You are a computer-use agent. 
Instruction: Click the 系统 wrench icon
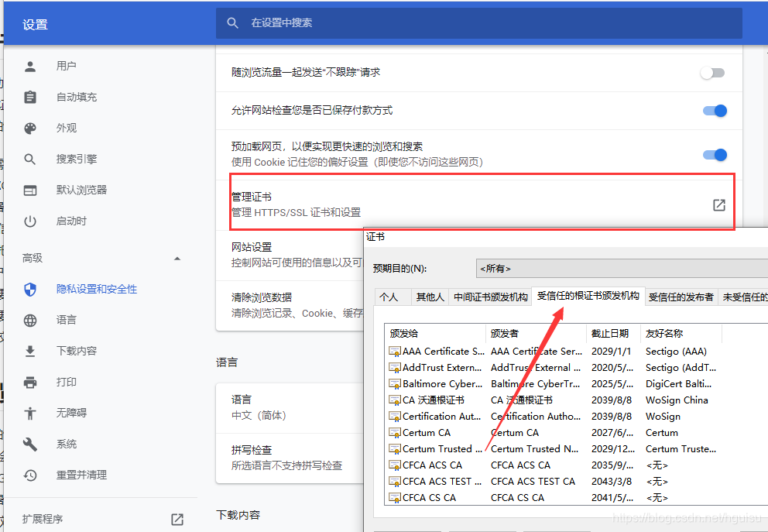click(30, 444)
